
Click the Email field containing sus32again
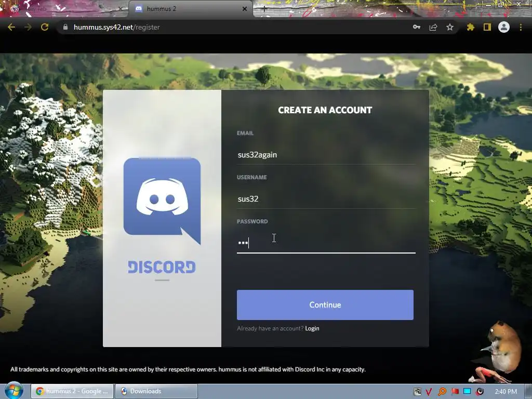(x=326, y=155)
